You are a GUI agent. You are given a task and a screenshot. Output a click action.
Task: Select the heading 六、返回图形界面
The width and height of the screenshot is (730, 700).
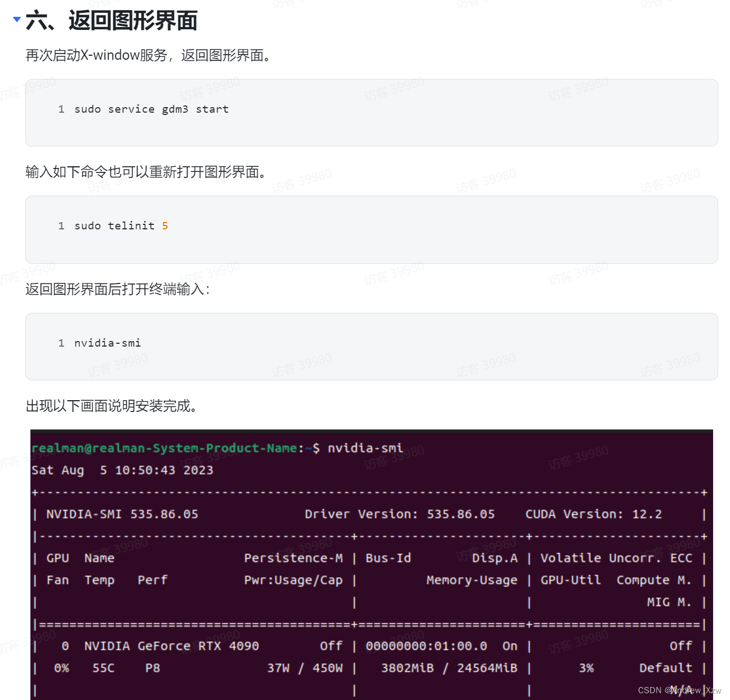click(x=112, y=21)
